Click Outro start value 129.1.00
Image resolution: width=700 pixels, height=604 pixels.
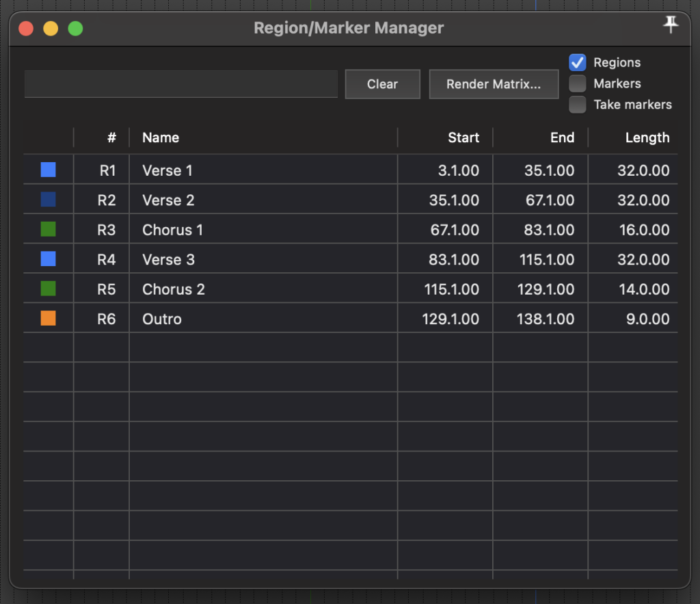point(450,319)
